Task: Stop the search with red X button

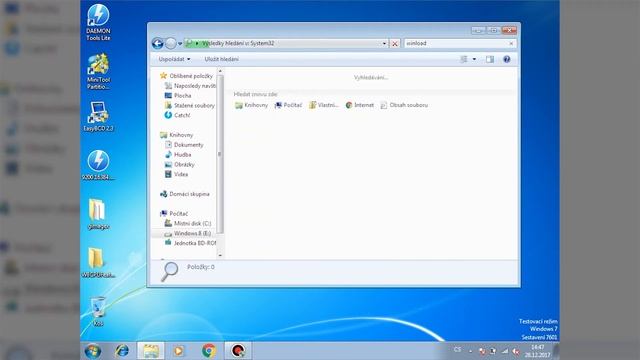Action: click(x=395, y=43)
